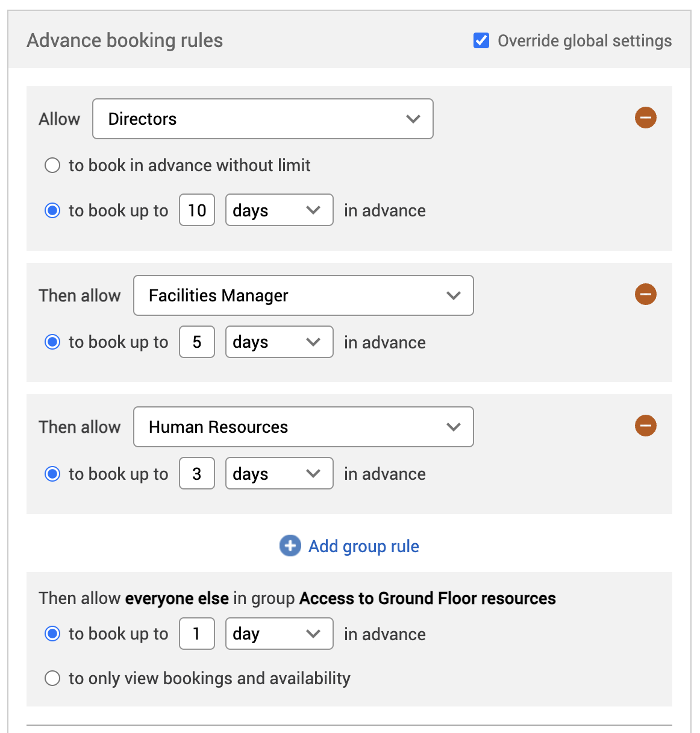Remove the Human Resources group rule
The image size is (700, 733).
coord(645,426)
